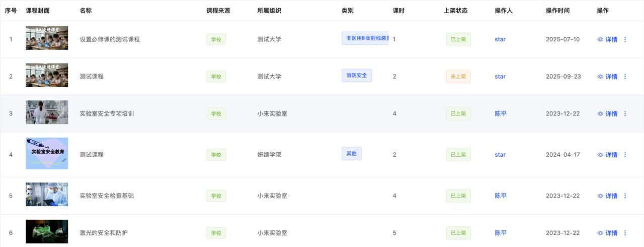Click 未上架 status tag in row 2
Image resolution: width=644 pixels, height=247 pixels.
[x=458, y=77]
